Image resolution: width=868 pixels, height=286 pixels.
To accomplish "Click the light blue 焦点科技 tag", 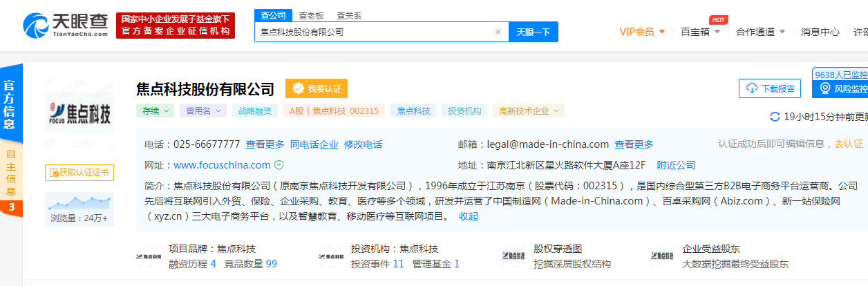I will tap(413, 111).
